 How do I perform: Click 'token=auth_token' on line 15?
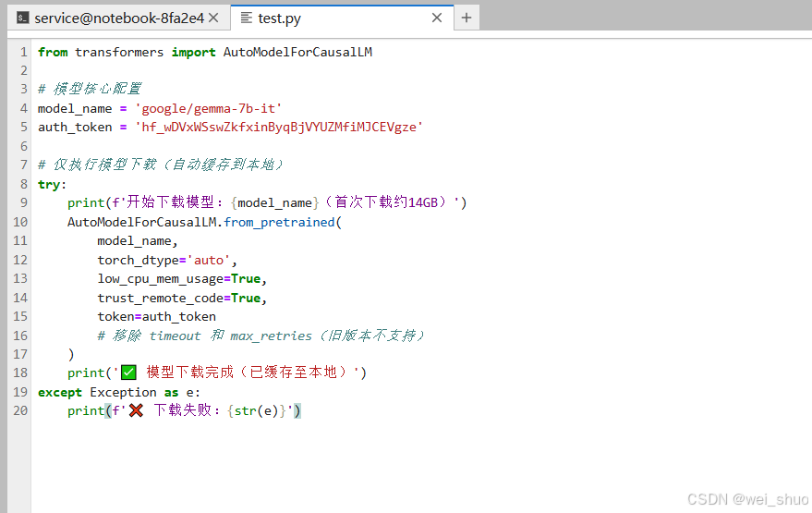click(156, 317)
